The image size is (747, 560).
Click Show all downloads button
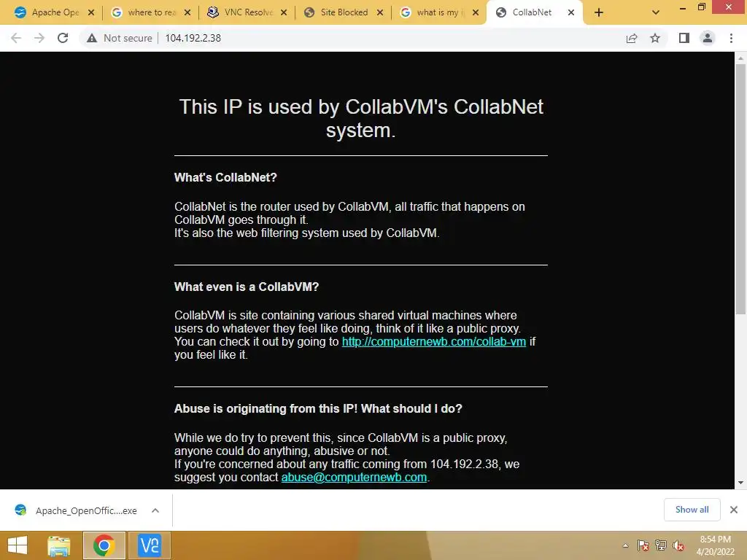pyautogui.click(x=692, y=510)
